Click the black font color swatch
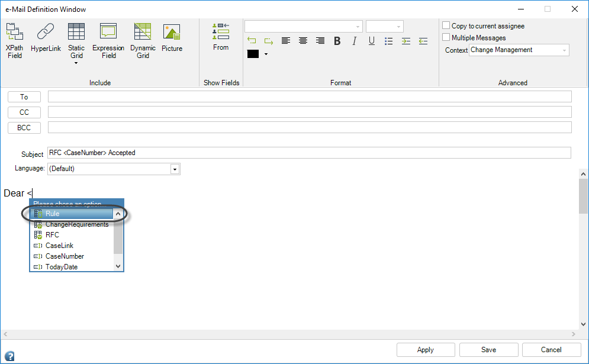Screen dimensions: 589x364 [x=253, y=54]
